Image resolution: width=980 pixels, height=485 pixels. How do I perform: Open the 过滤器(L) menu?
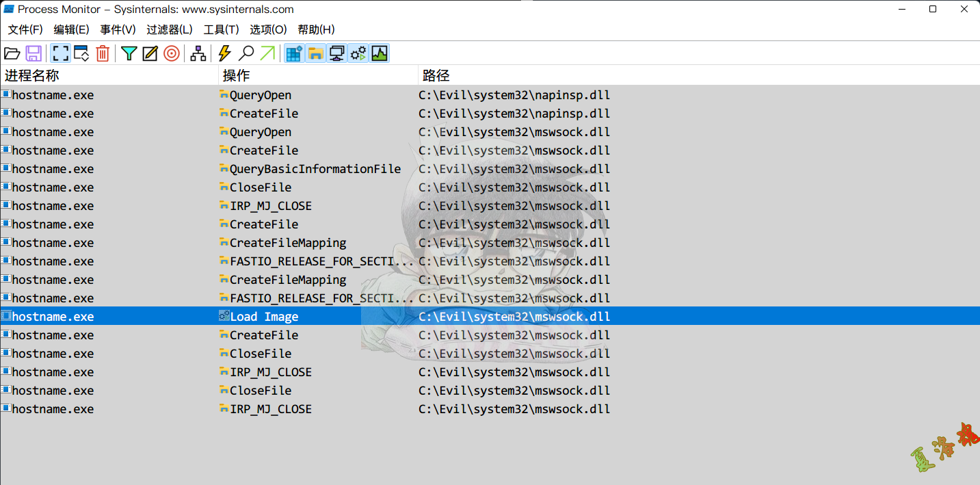coord(170,29)
